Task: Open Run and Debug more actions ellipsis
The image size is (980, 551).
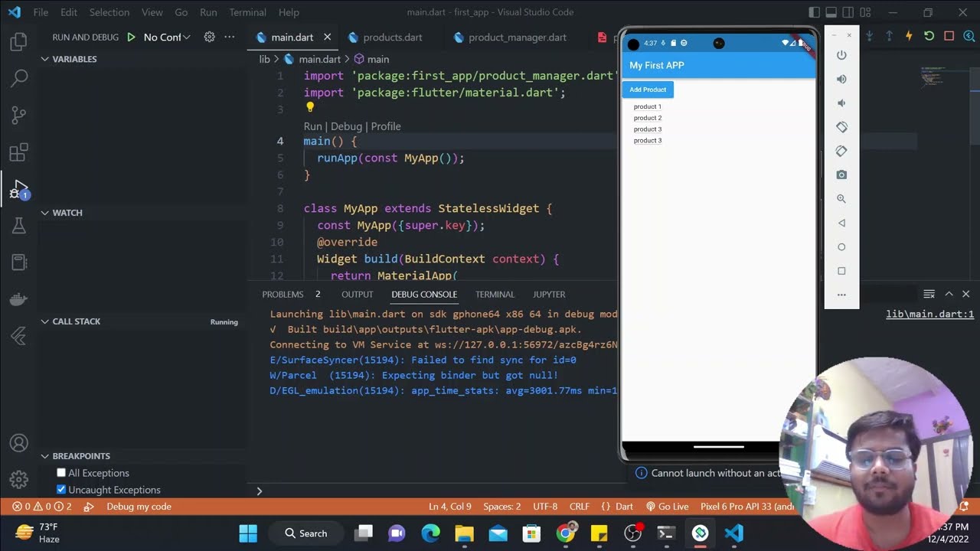Action: [229, 37]
